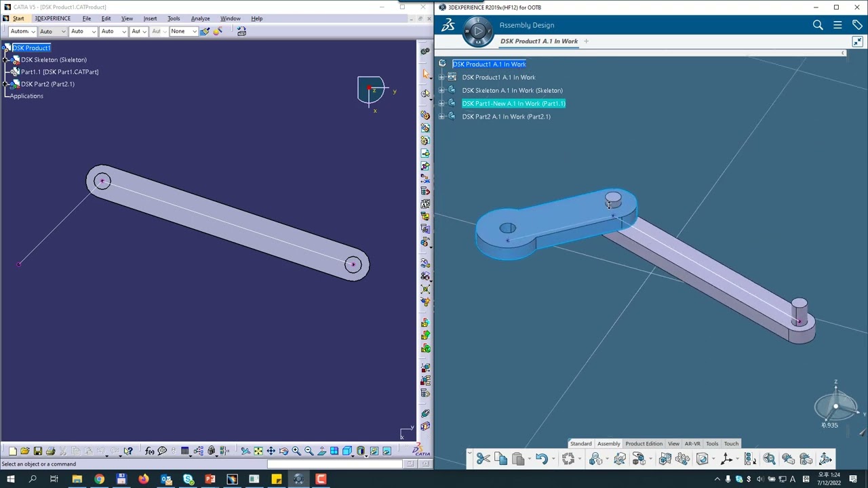Select Part1.1 [DSK Part1.CATPart] in tree
The image size is (868, 488).
pos(60,72)
